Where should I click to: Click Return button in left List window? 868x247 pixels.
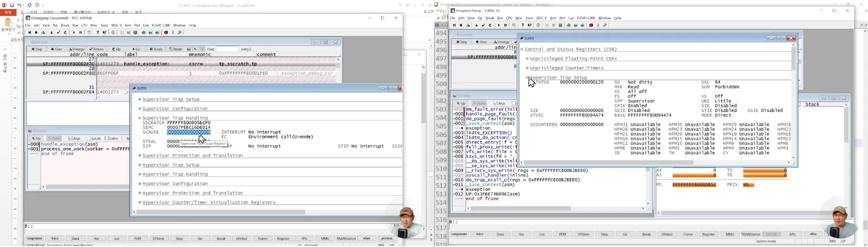(x=97, y=49)
